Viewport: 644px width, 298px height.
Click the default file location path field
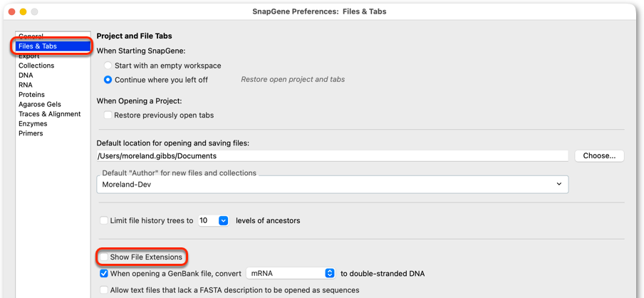click(x=333, y=156)
